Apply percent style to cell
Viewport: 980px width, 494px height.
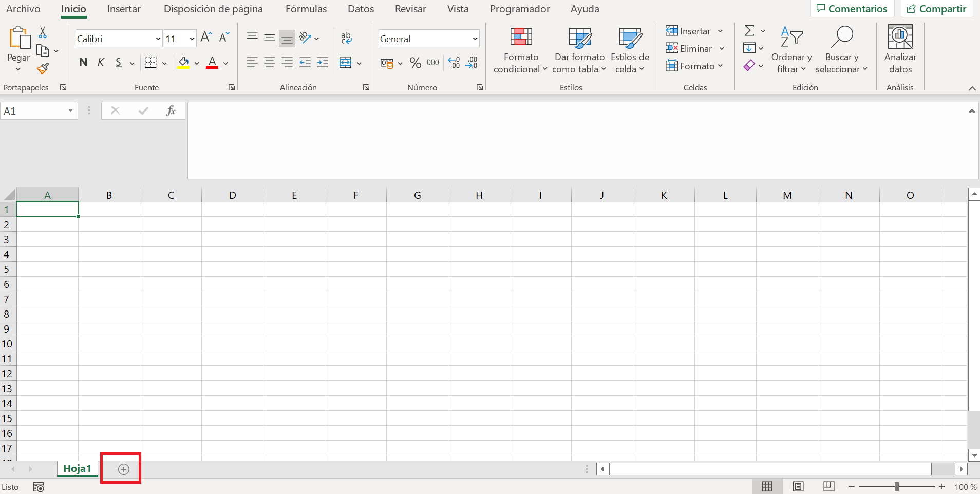tap(415, 63)
